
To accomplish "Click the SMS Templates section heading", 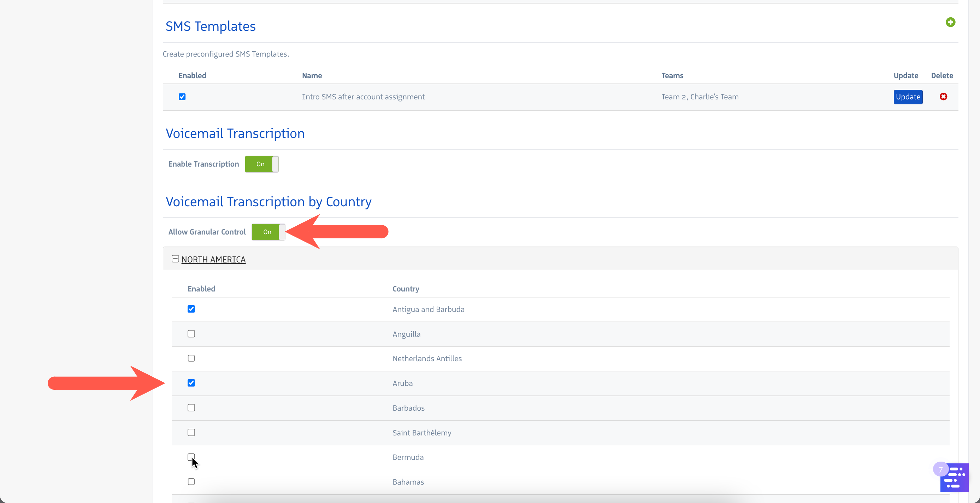I will tap(211, 26).
